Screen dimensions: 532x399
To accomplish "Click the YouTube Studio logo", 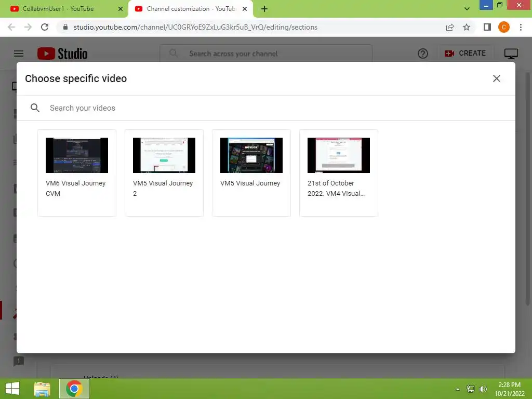I will pos(62,54).
